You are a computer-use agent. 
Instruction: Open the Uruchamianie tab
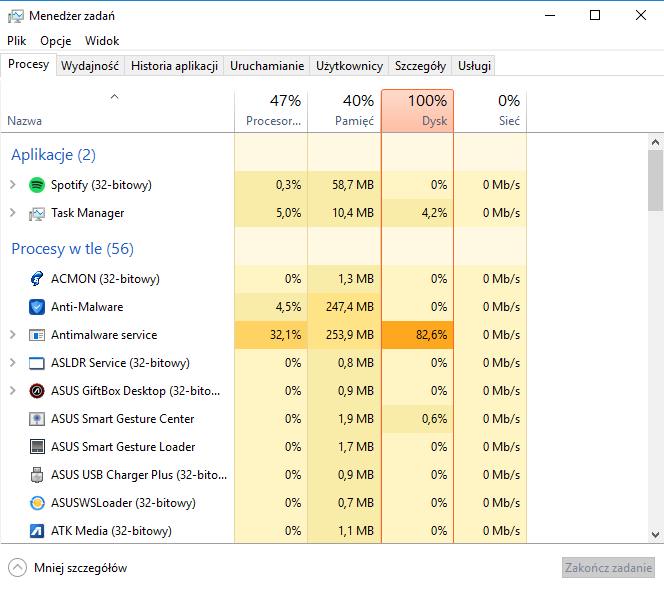tap(267, 66)
